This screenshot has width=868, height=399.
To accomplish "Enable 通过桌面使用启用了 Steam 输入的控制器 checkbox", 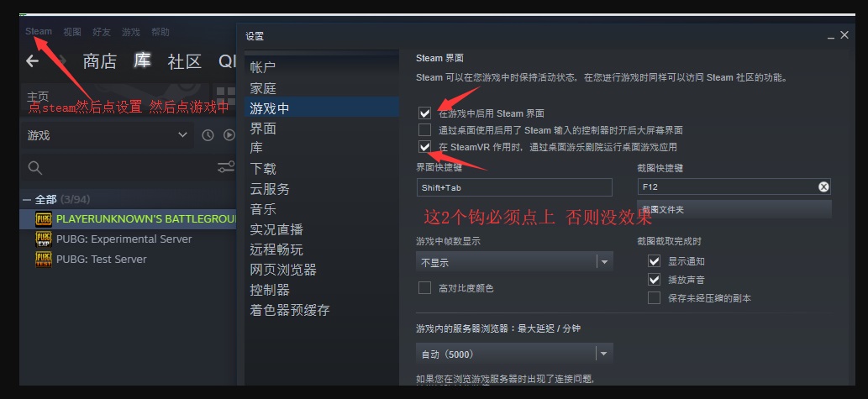I will point(424,130).
